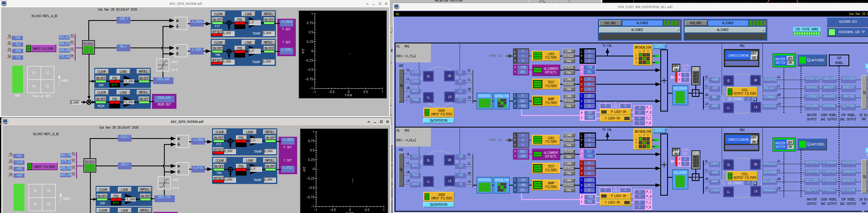Open COIL OUTPUT FILTERS in the RM1 section

pyautogui.click(x=741, y=92)
